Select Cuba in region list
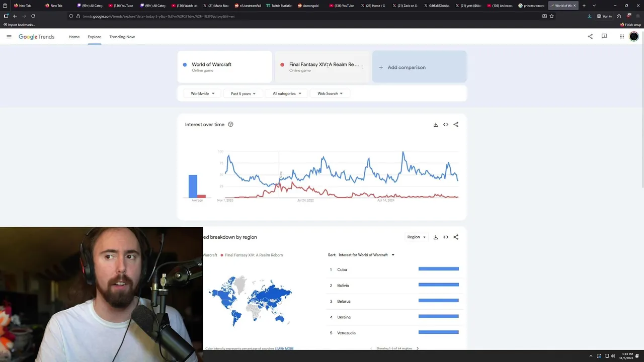This screenshot has height=362, width=644. [x=394, y=269]
